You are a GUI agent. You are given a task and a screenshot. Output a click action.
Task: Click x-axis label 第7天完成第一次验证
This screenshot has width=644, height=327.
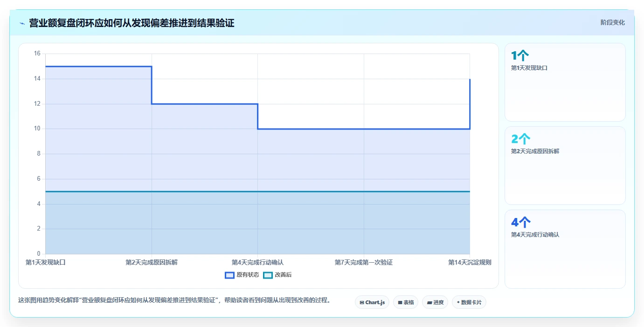364,262
